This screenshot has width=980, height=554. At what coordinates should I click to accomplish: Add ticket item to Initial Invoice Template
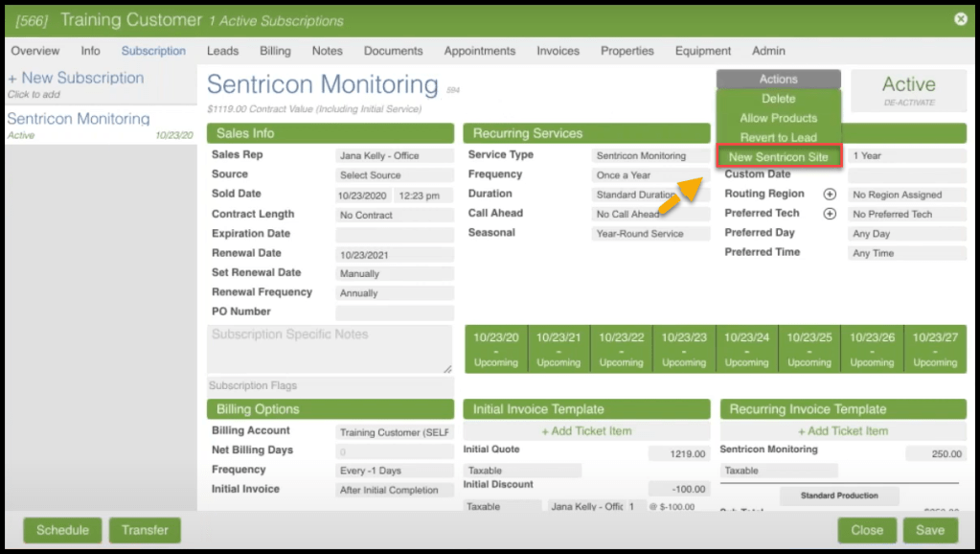tap(586, 431)
